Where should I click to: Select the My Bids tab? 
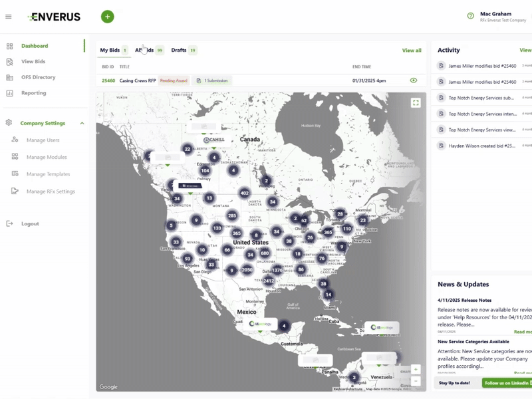click(110, 51)
